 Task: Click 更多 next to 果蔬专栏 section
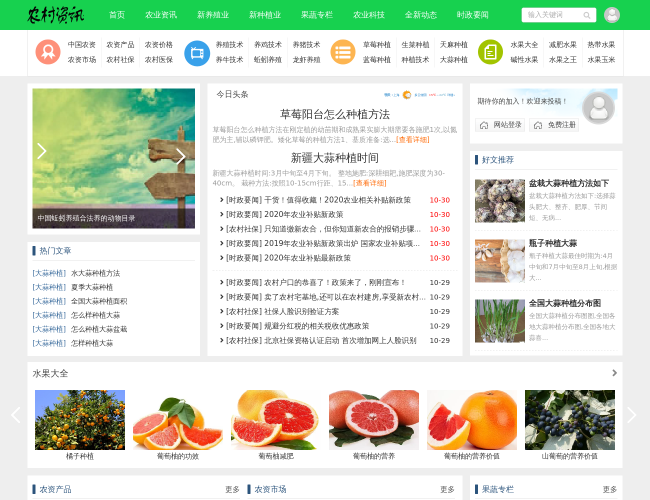[610, 489]
